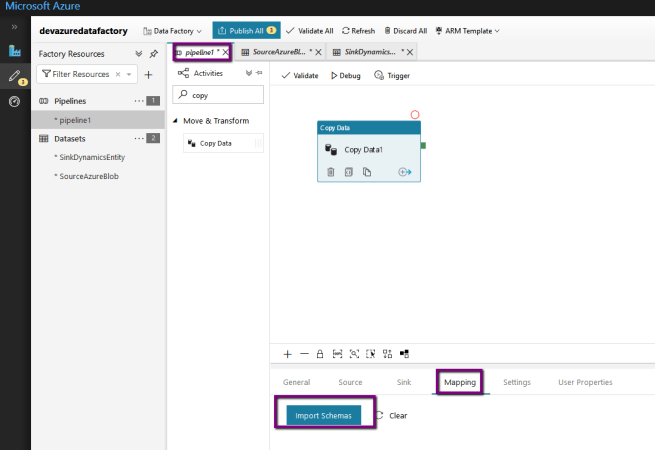Viewport: 655px width, 450px height.
Task: Collapse the Factory Resources panel chevrons
Action: pyautogui.click(x=139, y=54)
